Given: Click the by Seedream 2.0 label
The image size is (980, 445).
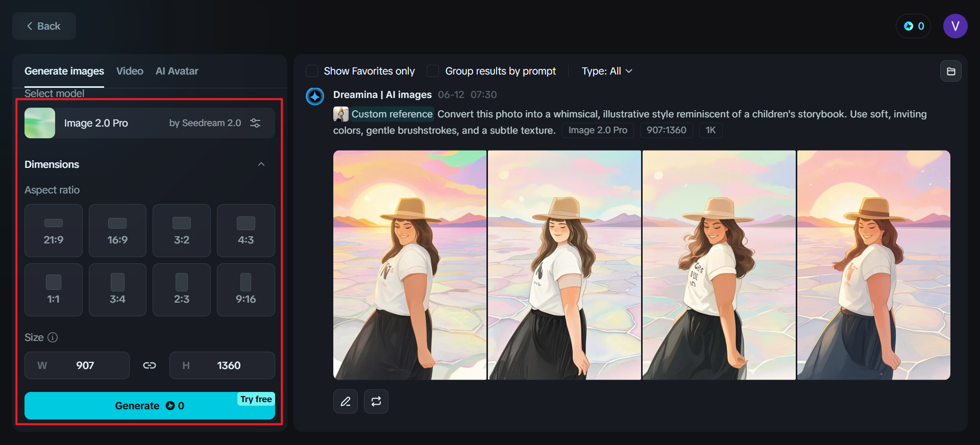Looking at the screenshot, I should (x=205, y=123).
